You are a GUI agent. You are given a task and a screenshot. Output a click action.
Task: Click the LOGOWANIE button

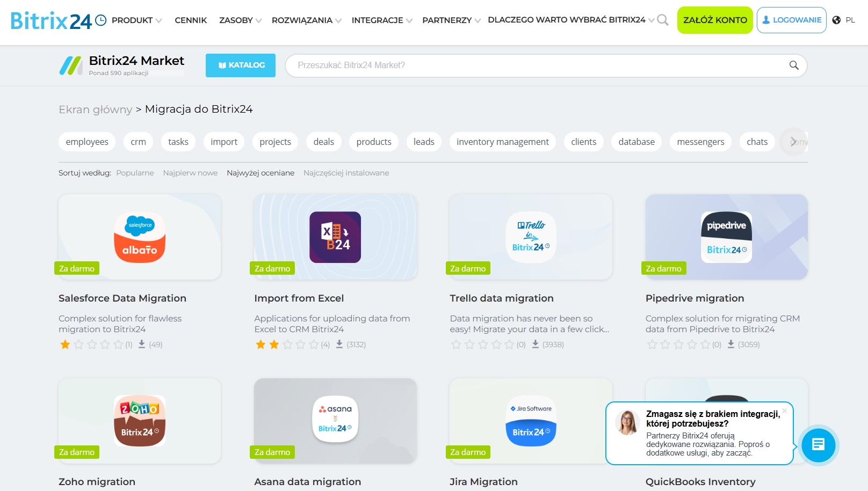(792, 20)
